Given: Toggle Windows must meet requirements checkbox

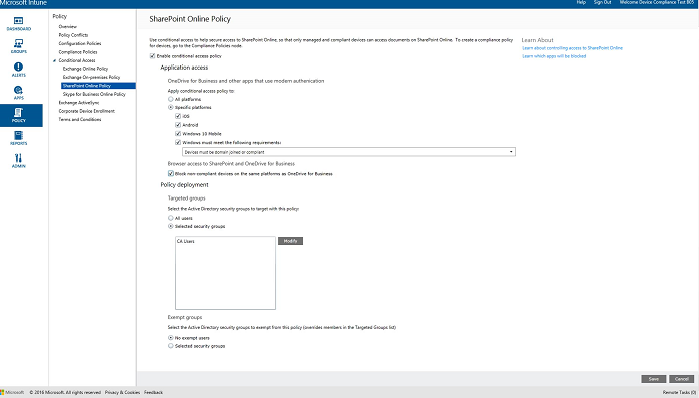Looking at the screenshot, I should (x=178, y=142).
